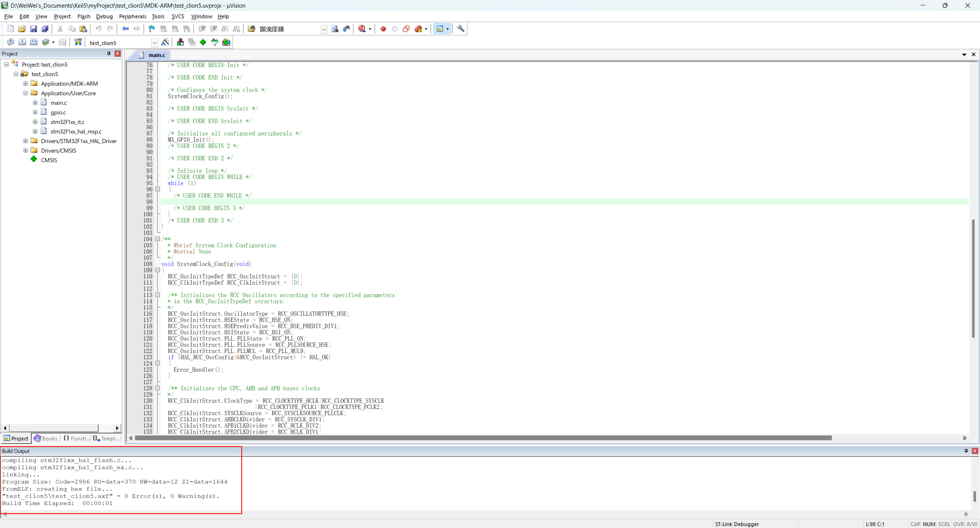Viewport: 980px width, 528px height.
Task: Collapse the Application/User/Core group
Action: (25, 93)
